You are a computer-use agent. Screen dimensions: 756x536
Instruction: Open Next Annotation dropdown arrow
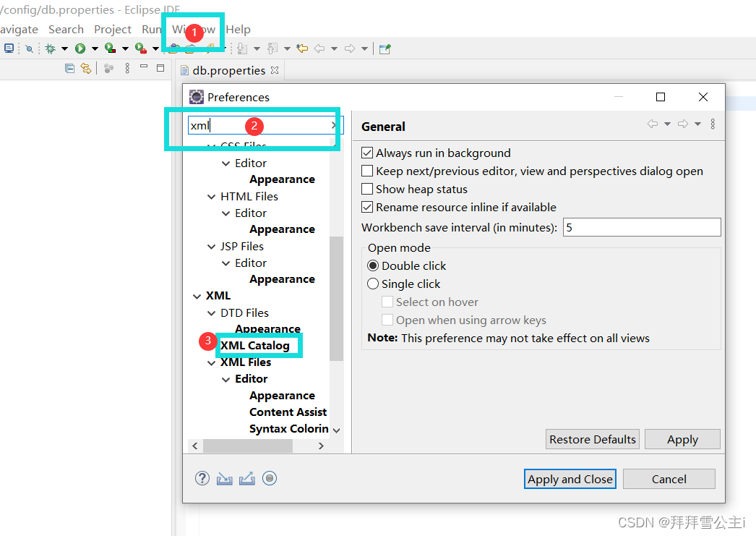(257, 48)
